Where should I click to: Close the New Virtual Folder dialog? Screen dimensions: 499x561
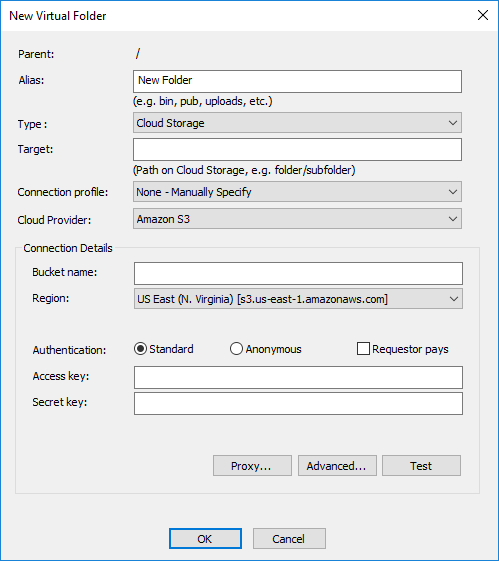(x=483, y=15)
